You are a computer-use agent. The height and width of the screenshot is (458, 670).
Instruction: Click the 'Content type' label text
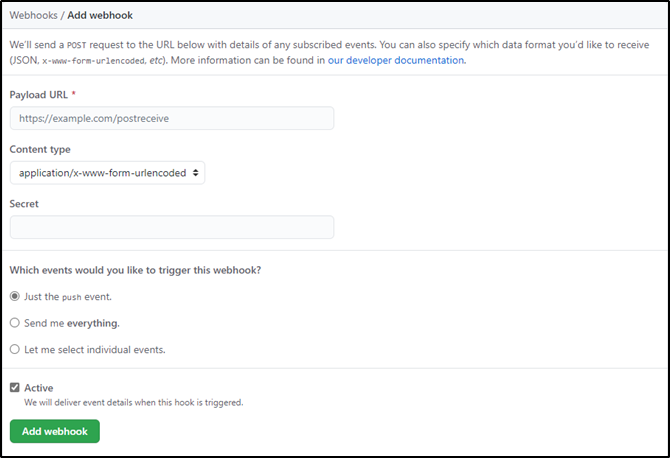click(40, 149)
